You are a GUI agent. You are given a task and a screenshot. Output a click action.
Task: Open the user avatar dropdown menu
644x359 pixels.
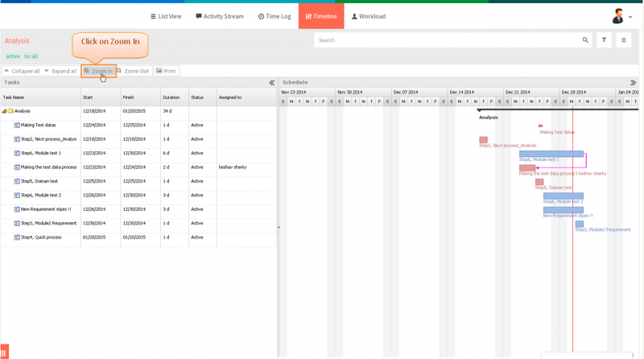pyautogui.click(x=621, y=16)
